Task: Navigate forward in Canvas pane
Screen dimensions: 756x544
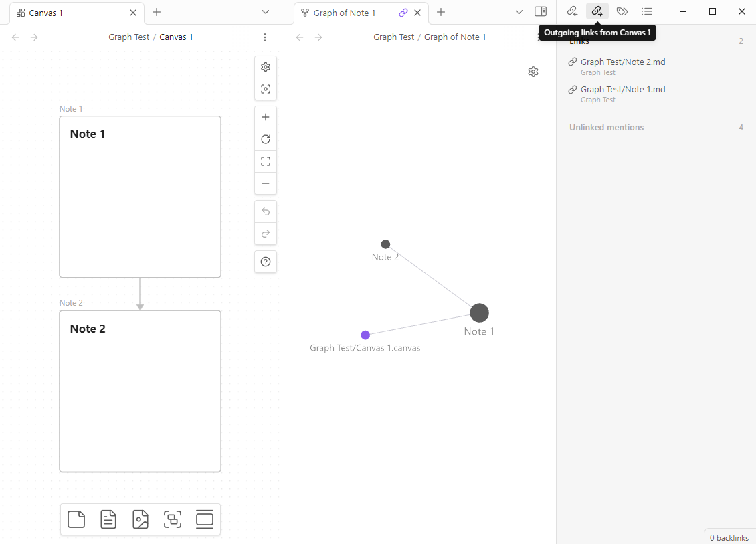Action: (34, 37)
